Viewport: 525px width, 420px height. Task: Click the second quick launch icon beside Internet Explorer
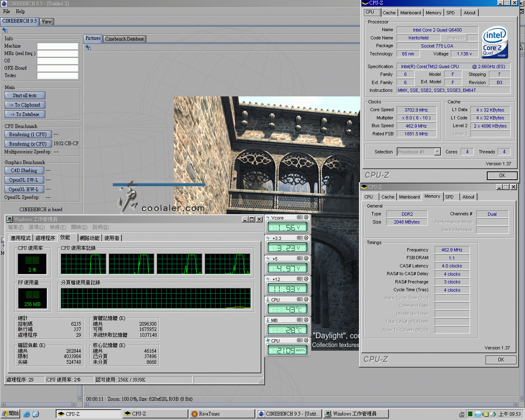click(x=36, y=414)
